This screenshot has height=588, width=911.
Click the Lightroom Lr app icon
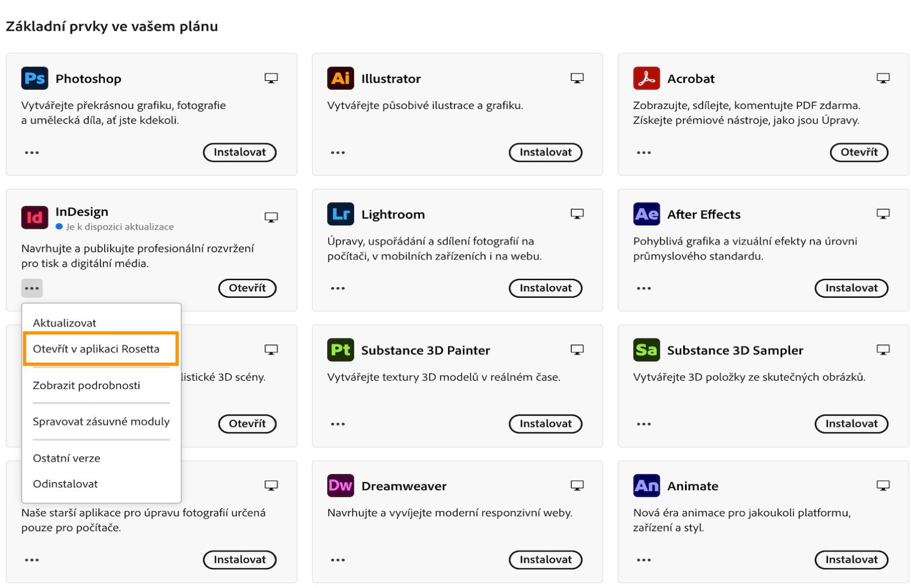click(340, 214)
